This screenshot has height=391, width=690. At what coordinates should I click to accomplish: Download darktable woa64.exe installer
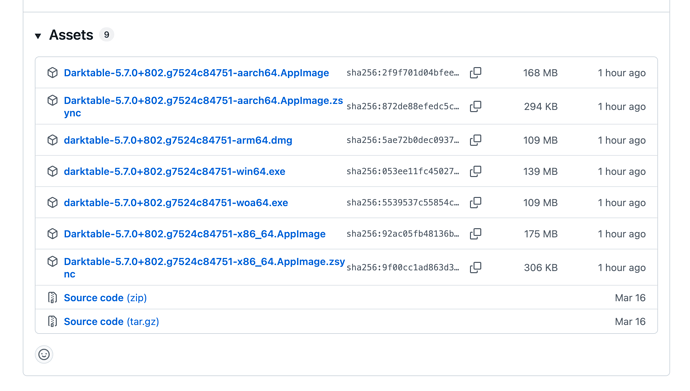coord(176,202)
